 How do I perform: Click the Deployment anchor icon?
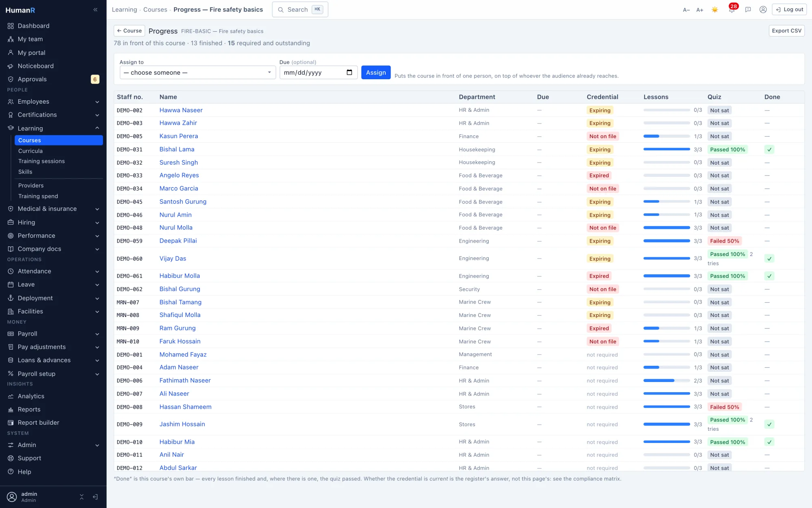click(11, 298)
